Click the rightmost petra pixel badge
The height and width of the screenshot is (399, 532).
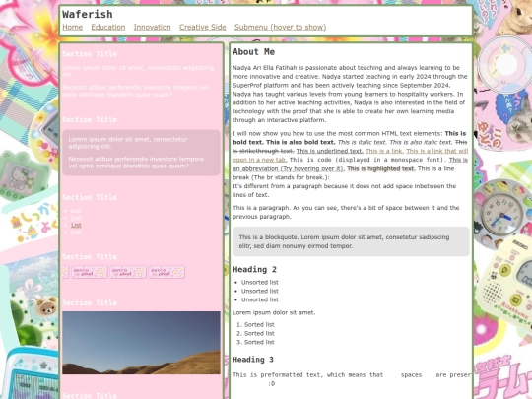click(166, 272)
